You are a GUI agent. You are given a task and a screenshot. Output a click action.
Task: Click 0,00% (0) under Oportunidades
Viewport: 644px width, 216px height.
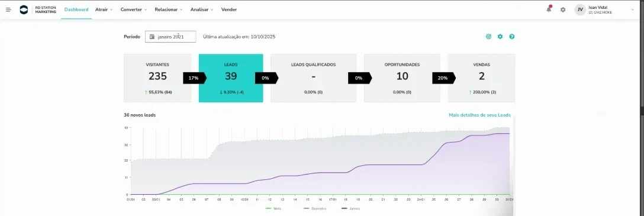point(402,92)
